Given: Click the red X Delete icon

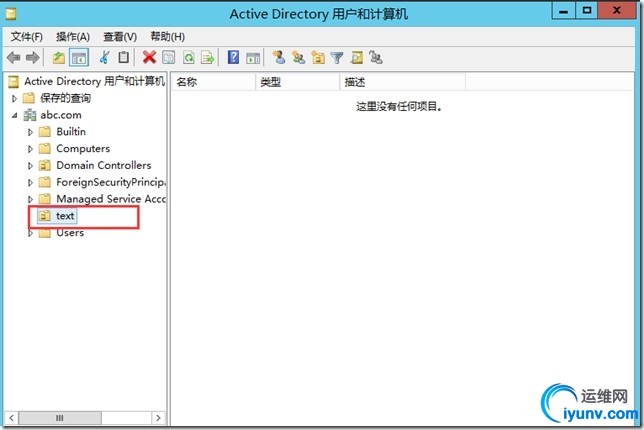Looking at the screenshot, I should click(149, 57).
